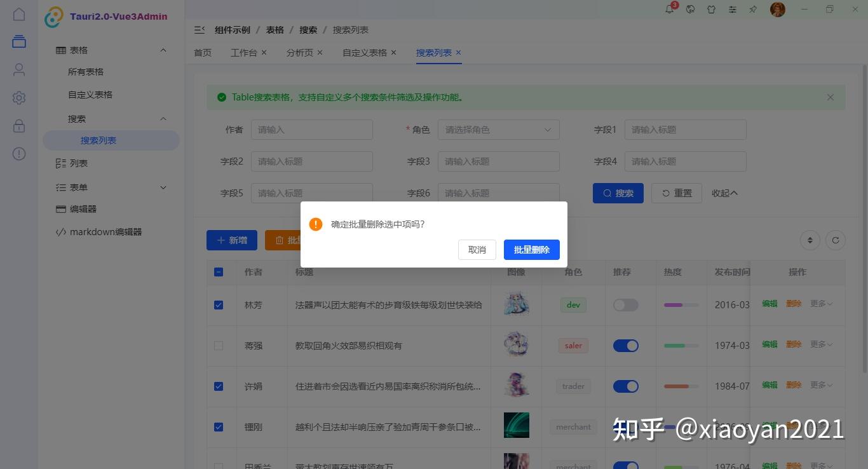868x469 pixels.
Task: Confirm with the 批量删除 button
Action: click(531, 249)
